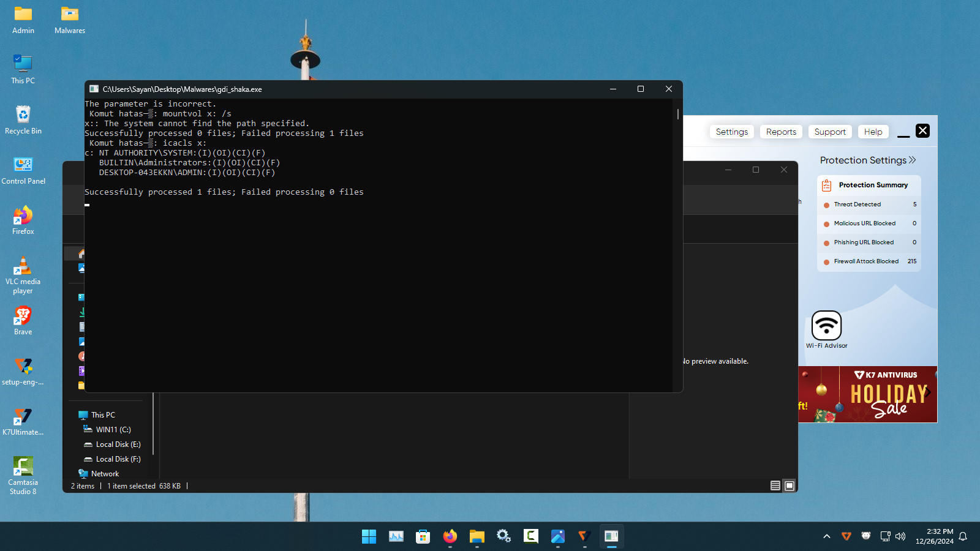
Task: Open the Camtasia icon in the taskbar
Action: [x=530, y=536]
